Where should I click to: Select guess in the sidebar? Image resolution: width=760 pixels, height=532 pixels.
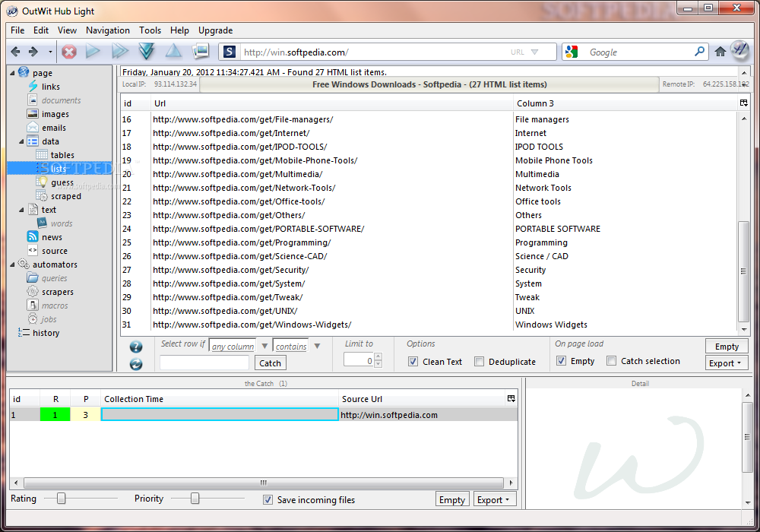click(x=62, y=182)
